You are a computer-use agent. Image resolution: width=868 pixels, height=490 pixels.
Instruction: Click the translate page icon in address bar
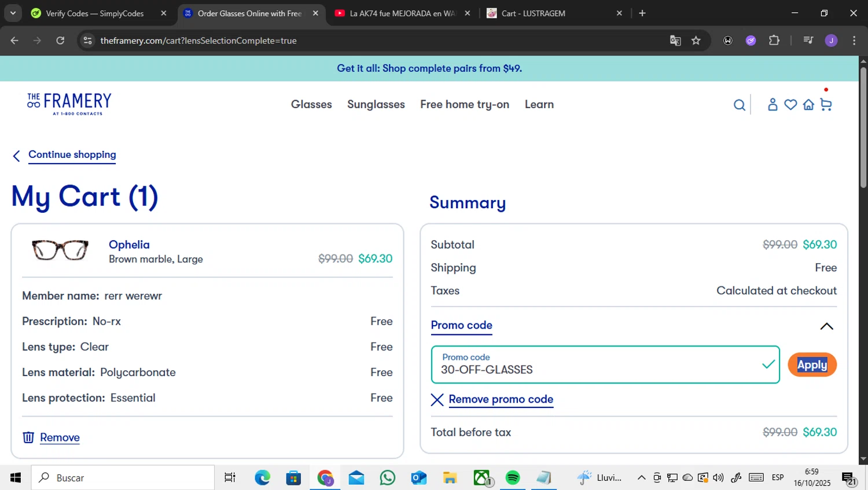pyautogui.click(x=675, y=40)
